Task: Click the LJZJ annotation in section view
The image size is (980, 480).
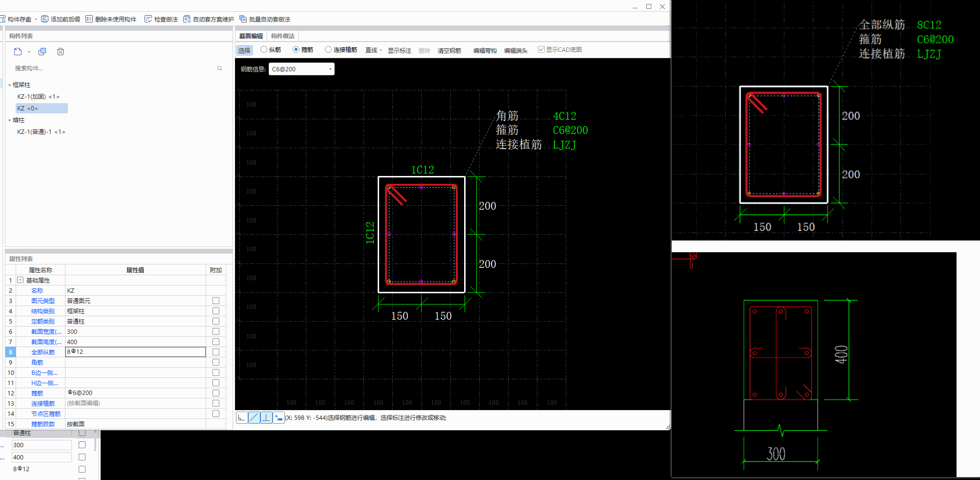Action: click(x=565, y=145)
